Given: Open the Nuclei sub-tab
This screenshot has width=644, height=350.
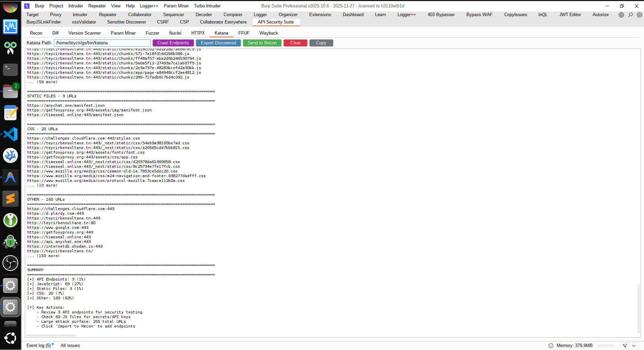Looking at the screenshot, I should point(175,33).
